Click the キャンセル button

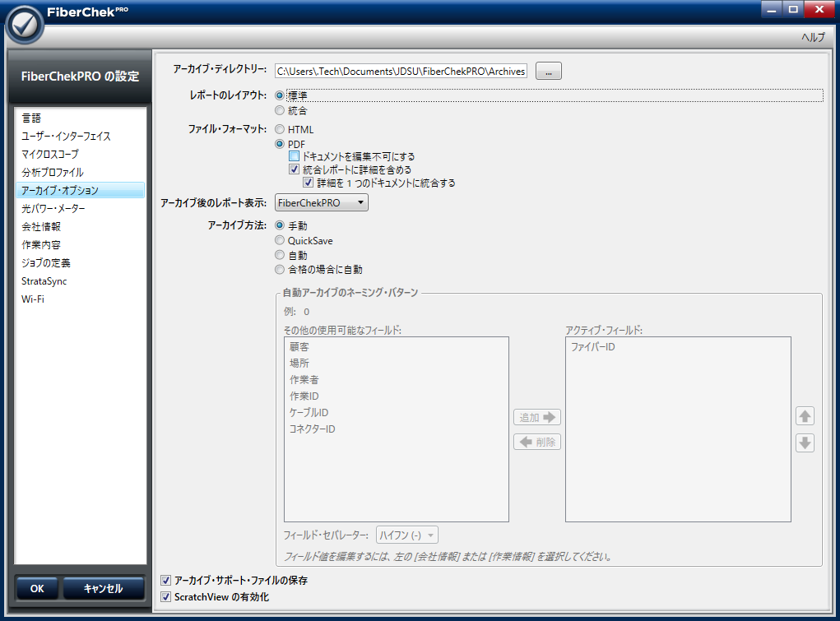pos(104,588)
